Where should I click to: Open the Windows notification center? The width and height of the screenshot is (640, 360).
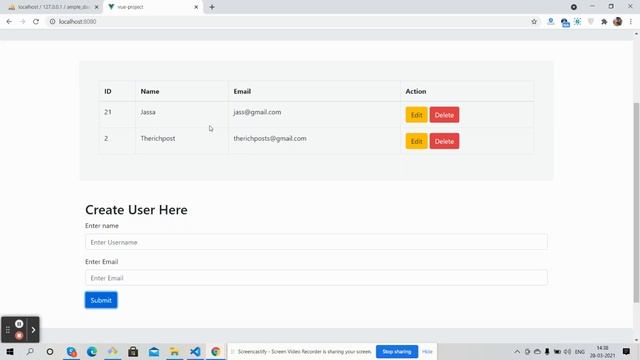pyautogui.click(x=626, y=351)
